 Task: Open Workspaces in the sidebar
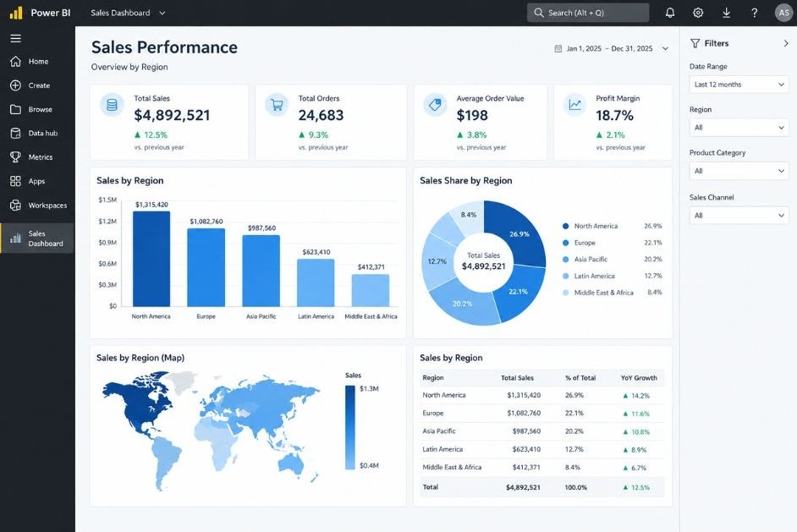tap(37, 206)
